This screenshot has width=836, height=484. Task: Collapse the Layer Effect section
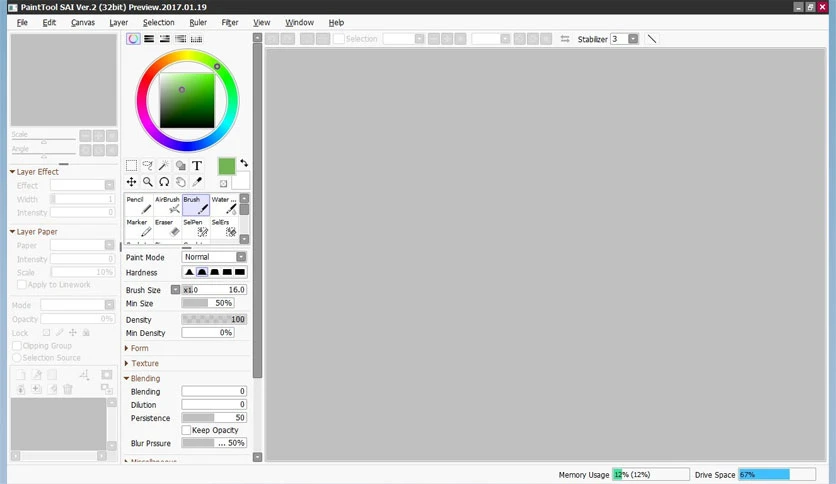(x=34, y=172)
